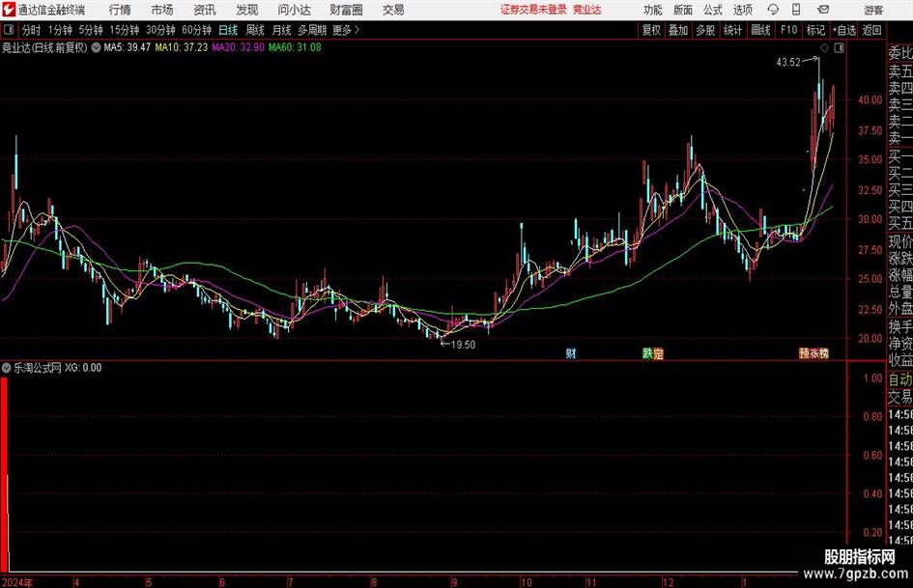Expand the 竞业达(日线.前复权) indicator dropdown arrow
This screenshot has width=913, height=588.
(96, 47)
